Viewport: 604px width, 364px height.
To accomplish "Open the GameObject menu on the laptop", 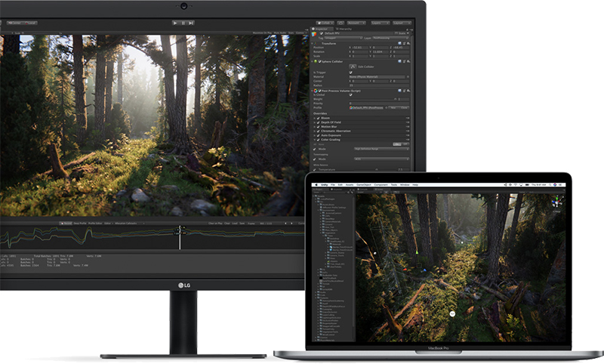I will 361,184.
